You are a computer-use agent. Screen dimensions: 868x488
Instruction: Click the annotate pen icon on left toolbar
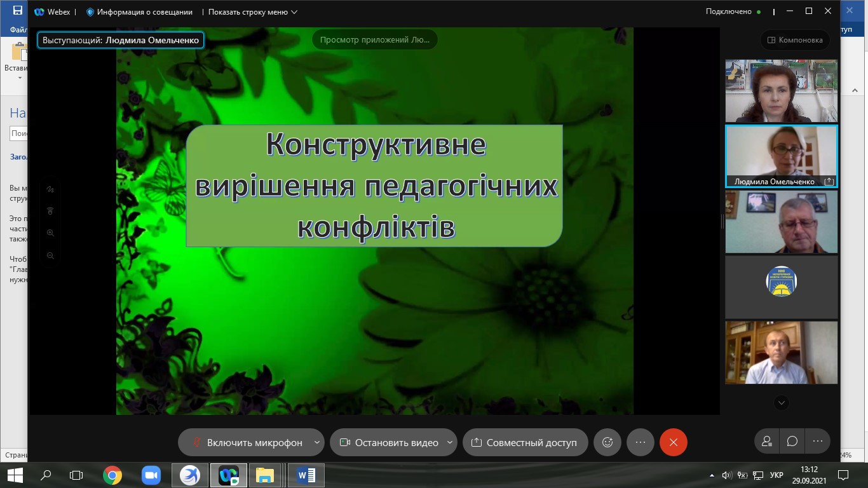point(51,189)
